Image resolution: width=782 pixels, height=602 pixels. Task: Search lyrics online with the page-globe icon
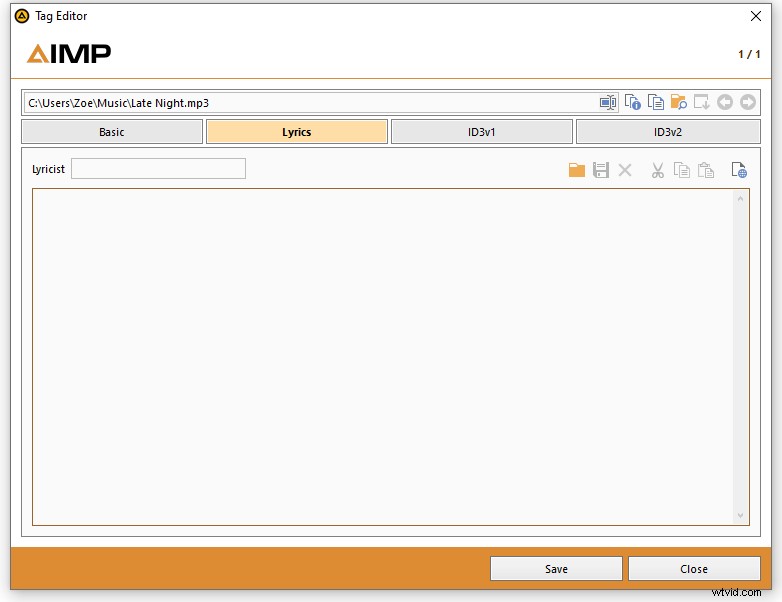coord(739,170)
